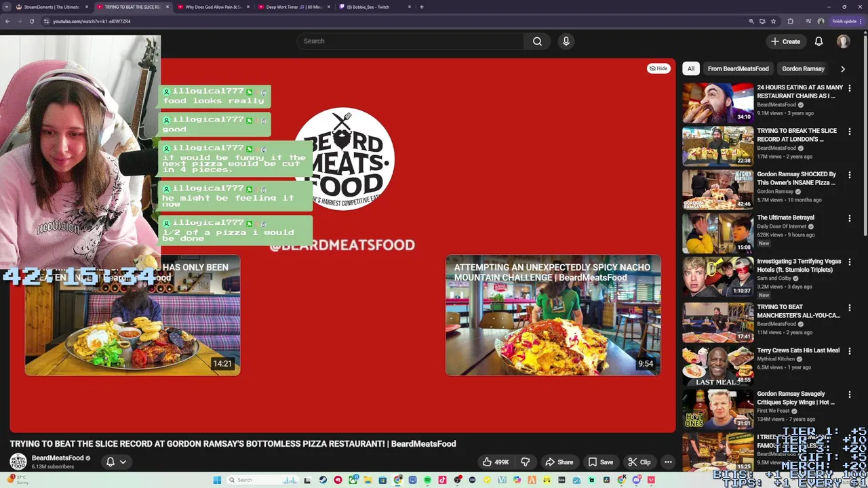Reload the page in browser toolbar
The width and height of the screenshot is (868, 488).
(x=31, y=21)
